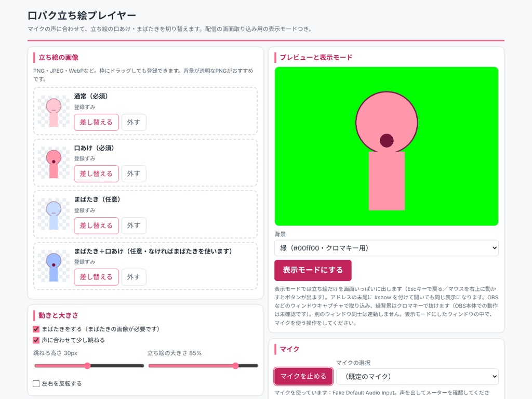Screen dimensions: 532x399
Task: Click the 立ち絵の大きさ 85% label
Action: (x=175, y=353)
